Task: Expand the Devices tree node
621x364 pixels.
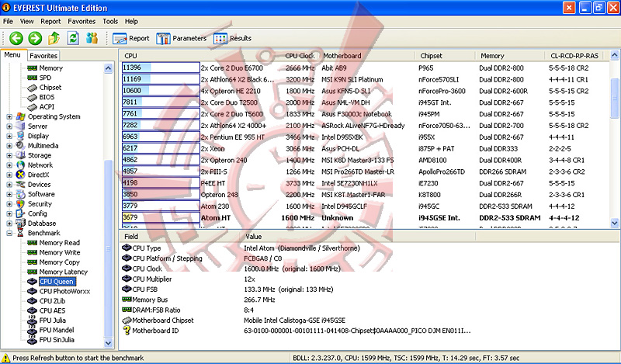Action: pyautogui.click(x=9, y=185)
